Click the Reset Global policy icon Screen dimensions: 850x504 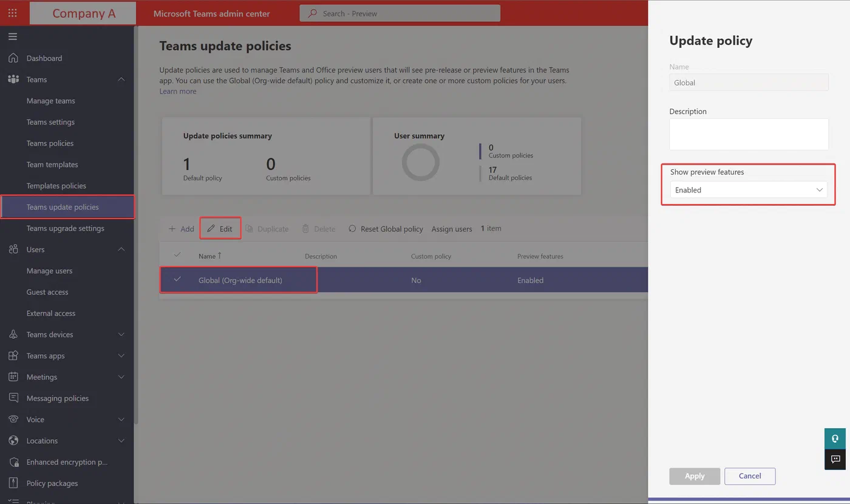(x=352, y=229)
